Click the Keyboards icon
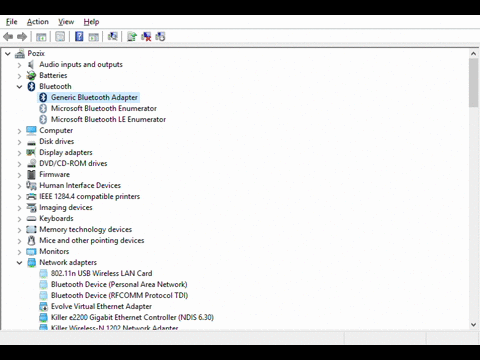This screenshot has height=360, width=480. pyautogui.click(x=31, y=219)
